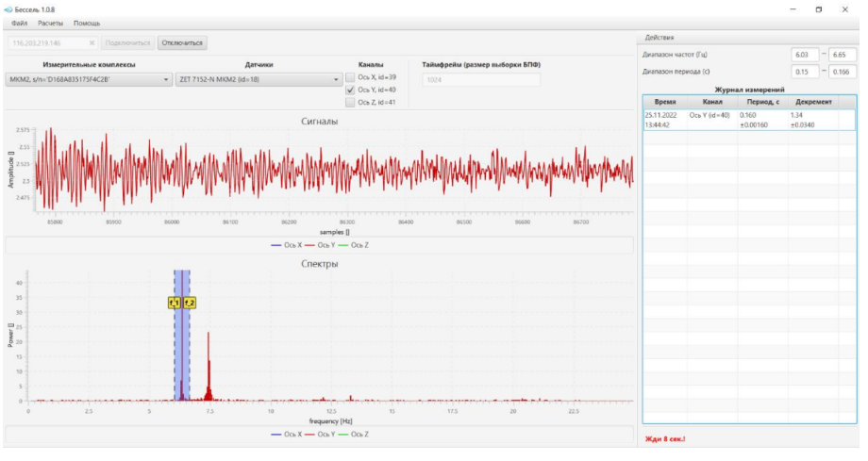Click the Бессель app icon in title bar

[8, 8]
